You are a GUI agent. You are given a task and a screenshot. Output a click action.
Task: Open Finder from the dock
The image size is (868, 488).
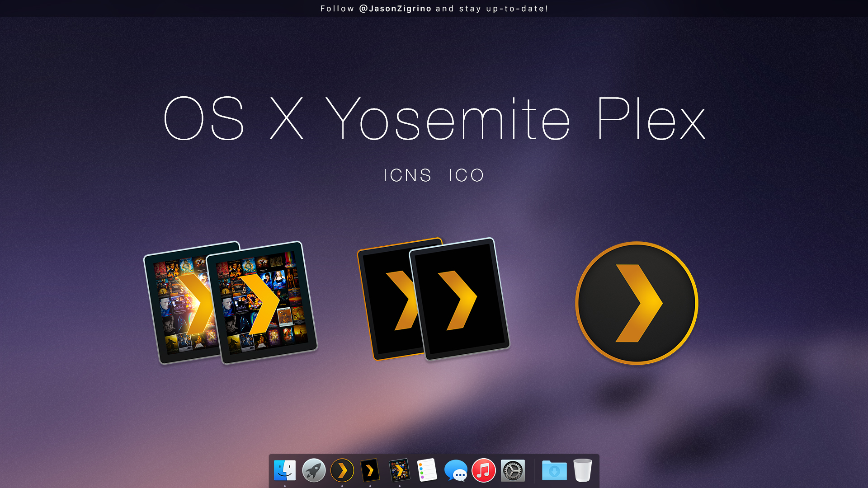pyautogui.click(x=285, y=470)
